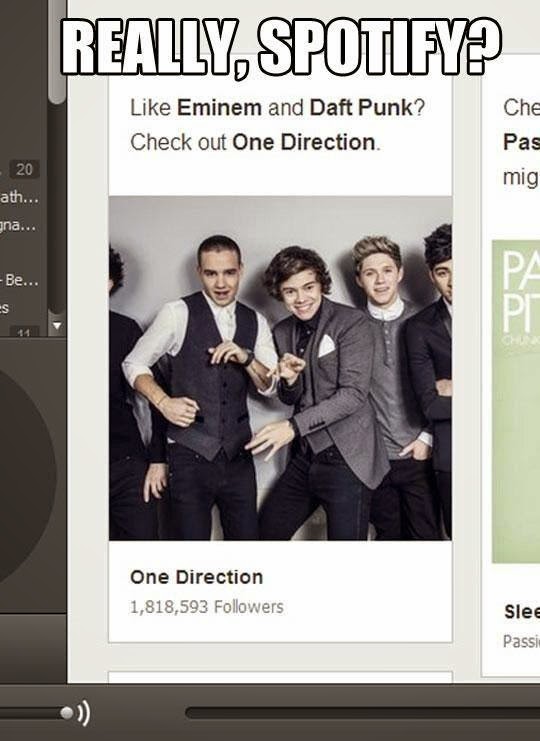Select sidebar item ending in '- Be...'
This screenshot has width=540, height=741.
pos(19,280)
